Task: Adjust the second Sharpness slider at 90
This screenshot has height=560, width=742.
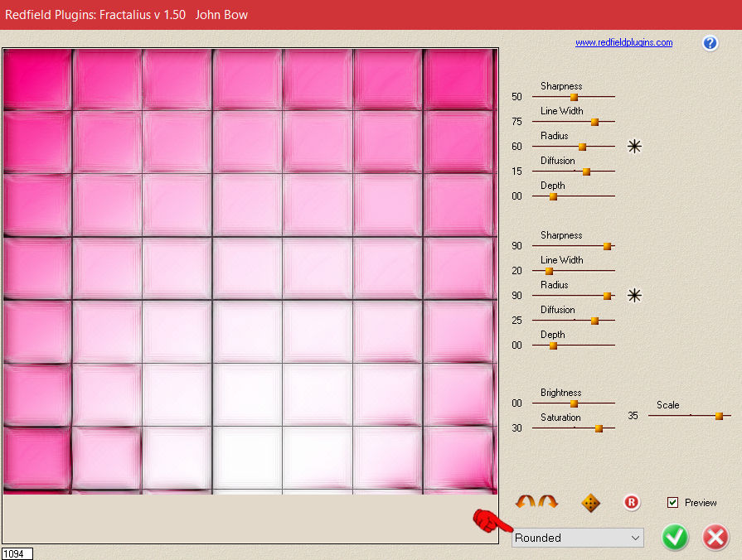Action: [607, 246]
